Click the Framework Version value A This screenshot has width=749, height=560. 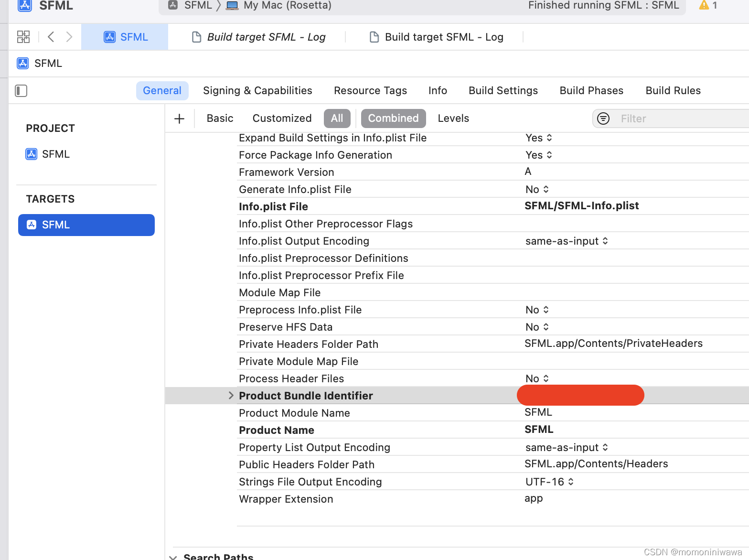coord(528,171)
